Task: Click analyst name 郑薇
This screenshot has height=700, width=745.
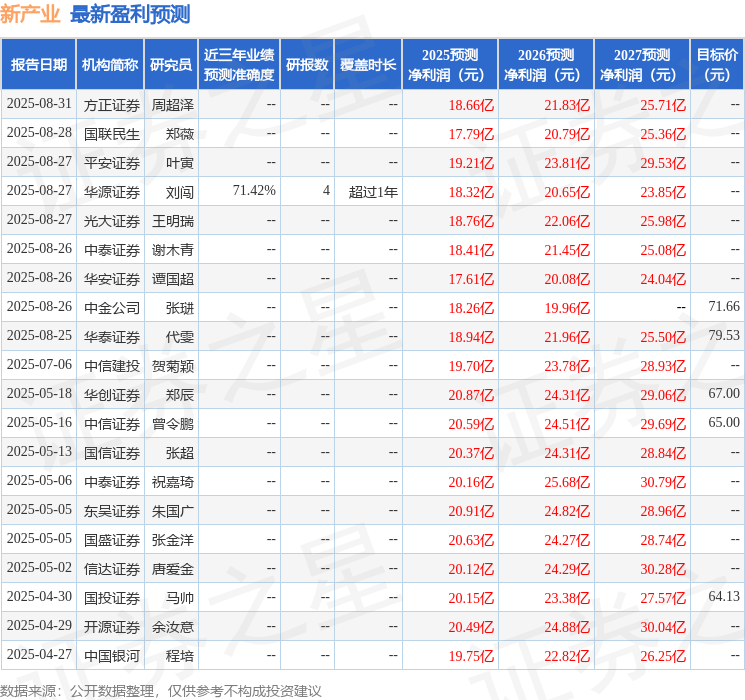Action: (x=180, y=134)
